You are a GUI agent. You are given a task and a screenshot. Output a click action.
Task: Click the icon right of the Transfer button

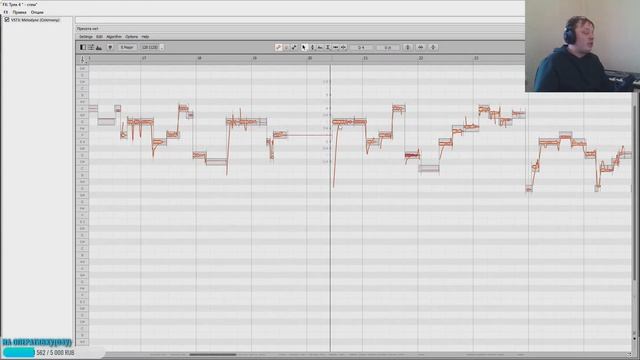286,47
